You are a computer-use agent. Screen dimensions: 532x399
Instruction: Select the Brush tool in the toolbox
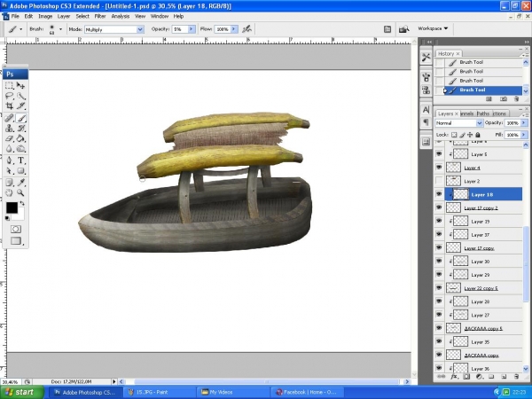point(20,118)
